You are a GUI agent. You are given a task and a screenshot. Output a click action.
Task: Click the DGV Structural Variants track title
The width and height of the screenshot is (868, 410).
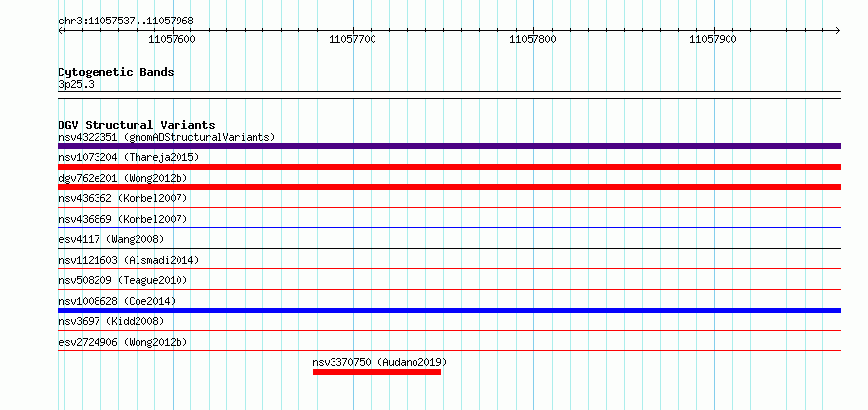[x=137, y=125]
